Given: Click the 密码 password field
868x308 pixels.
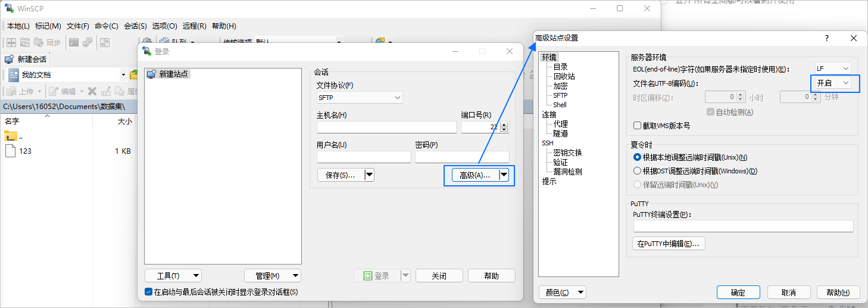Looking at the screenshot, I should point(462,157).
